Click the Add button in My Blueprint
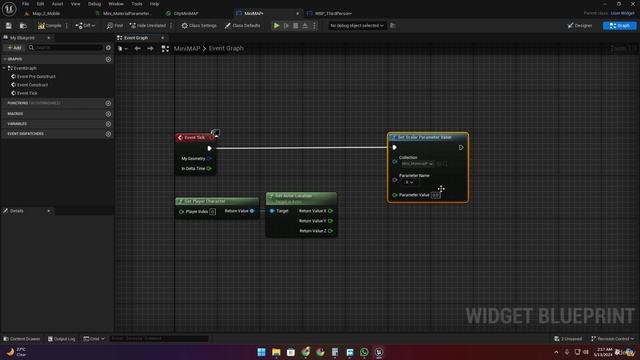Viewport: 640px width, 360px height. pos(14,48)
